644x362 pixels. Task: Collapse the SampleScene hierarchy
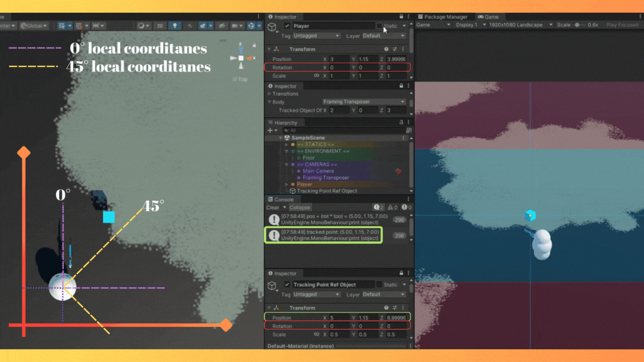281,137
